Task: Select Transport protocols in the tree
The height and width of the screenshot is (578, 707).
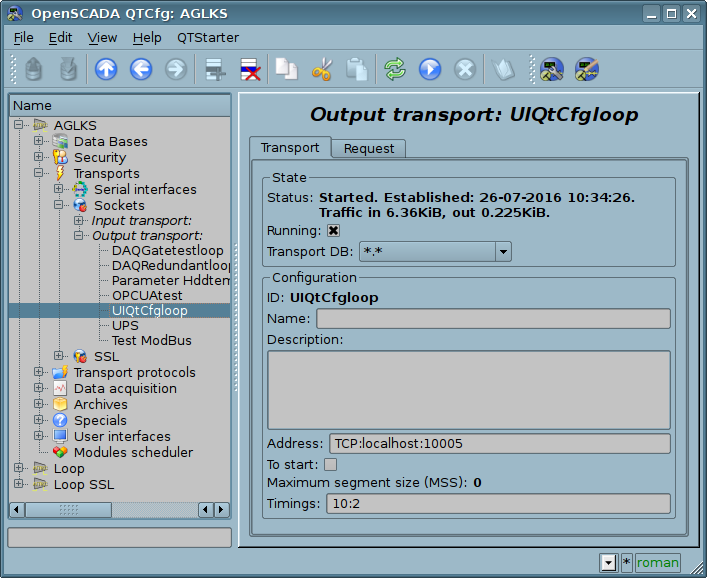Action: [134, 372]
